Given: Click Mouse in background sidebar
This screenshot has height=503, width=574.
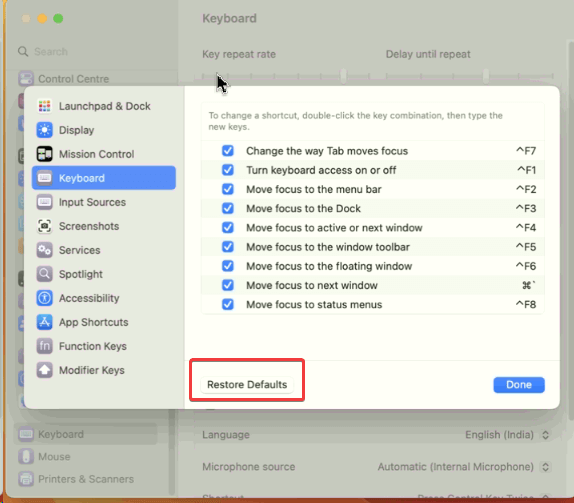Looking at the screenshot, I should (x=54, y=457).
